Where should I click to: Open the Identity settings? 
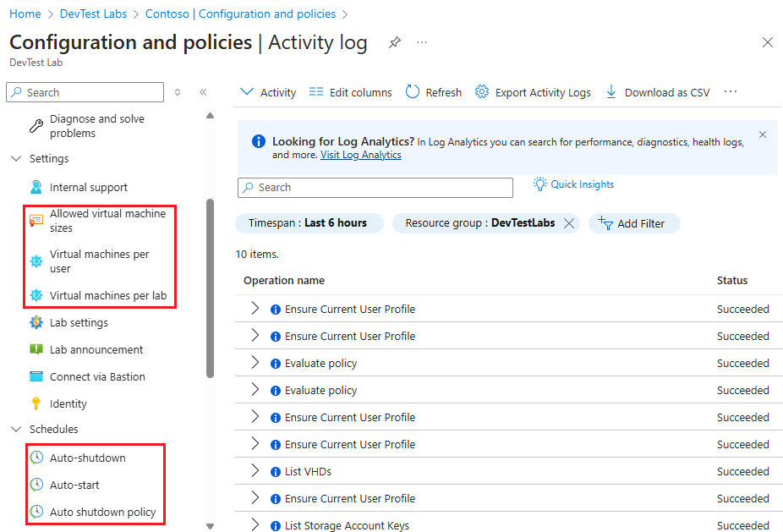coord(67,403)
